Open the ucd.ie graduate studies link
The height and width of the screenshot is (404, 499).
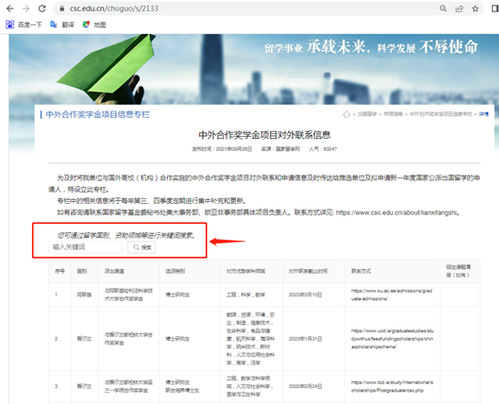point(392,339)
